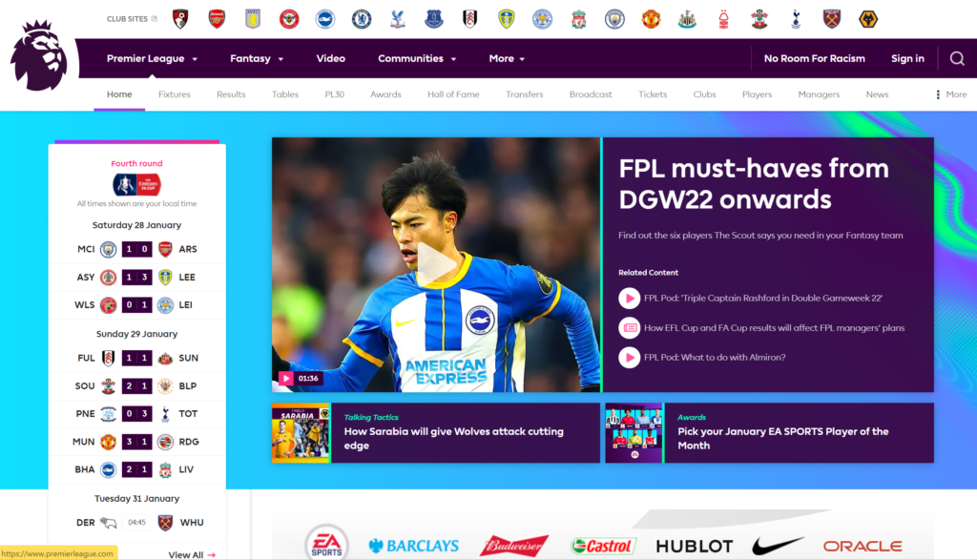Open the Brentford club crest

pyautogui.click(x=289, y=19)
